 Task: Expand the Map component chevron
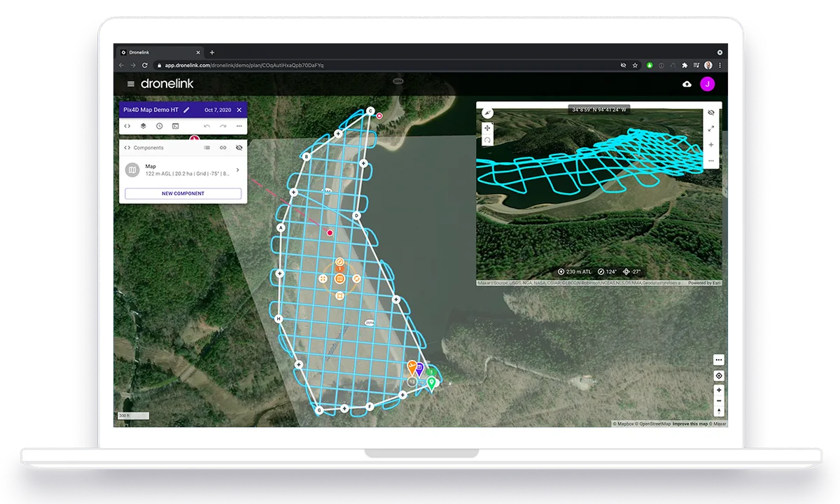(x=237, y=170)
